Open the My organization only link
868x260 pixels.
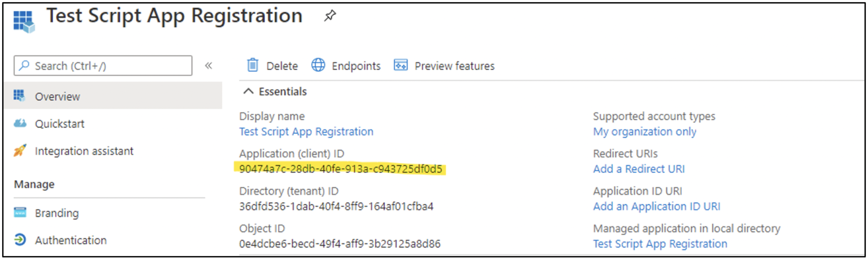point(644,132)
